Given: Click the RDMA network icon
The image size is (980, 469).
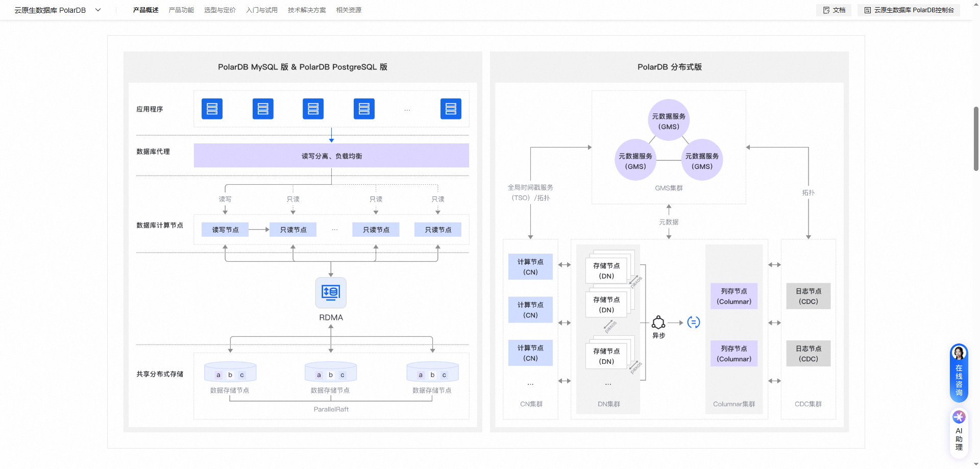Looking at the screenshot, I should pos(331,292).
